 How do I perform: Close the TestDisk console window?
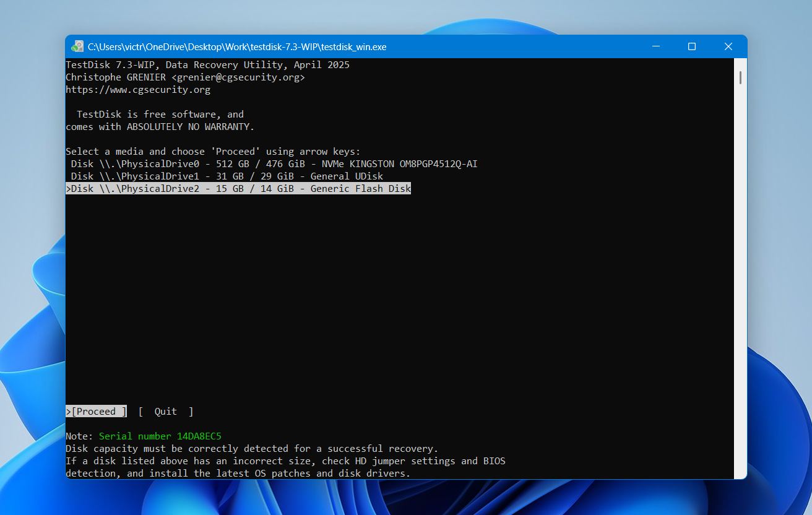click(728, 46)
